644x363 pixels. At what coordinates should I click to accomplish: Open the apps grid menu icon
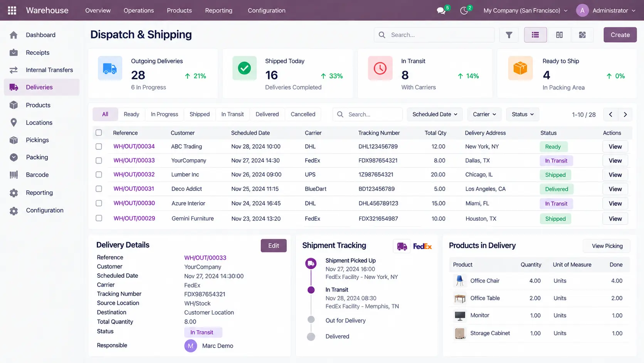pyautogui.click(x=12, y=10)
